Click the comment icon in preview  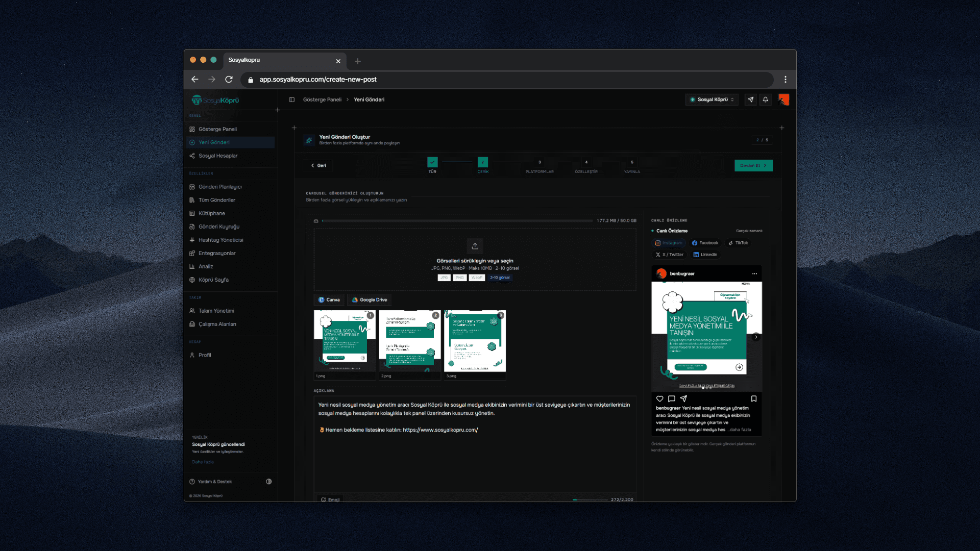click(x=672, y=399)
